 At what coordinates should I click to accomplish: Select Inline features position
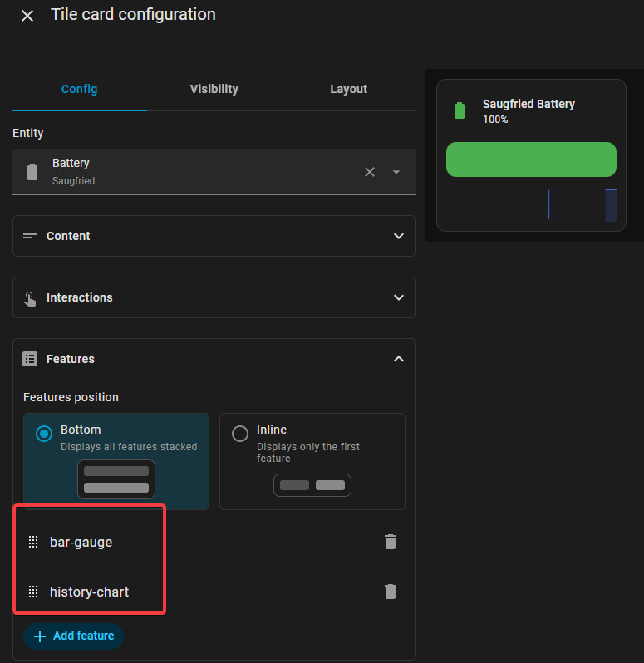tap(312, 461)
